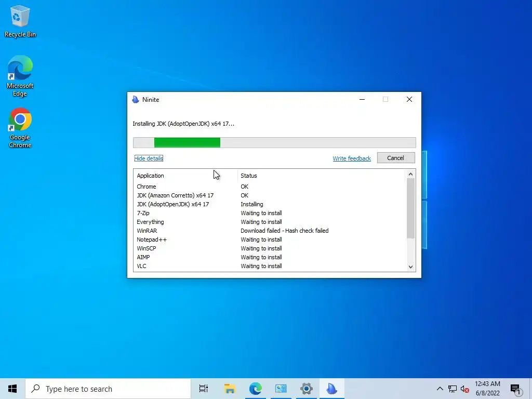The image size is (532, 399).
Task: Select the AIMP row
Action: (270, 257)
